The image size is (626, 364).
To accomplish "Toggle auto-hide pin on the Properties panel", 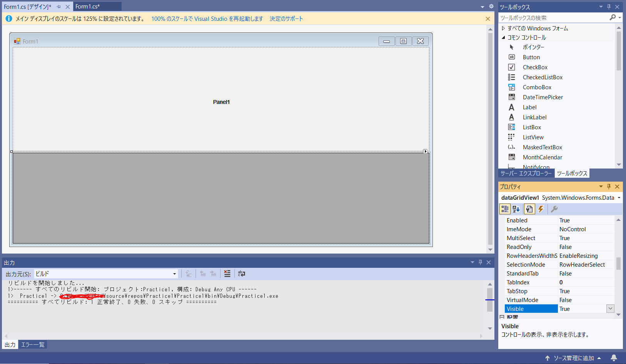I will click(609, 187).
